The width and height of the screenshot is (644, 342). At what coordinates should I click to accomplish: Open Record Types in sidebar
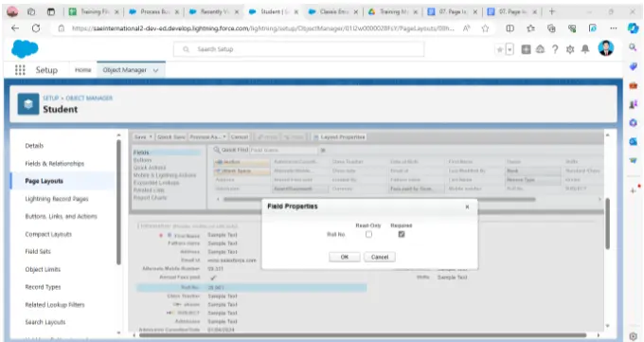(43, 287)
